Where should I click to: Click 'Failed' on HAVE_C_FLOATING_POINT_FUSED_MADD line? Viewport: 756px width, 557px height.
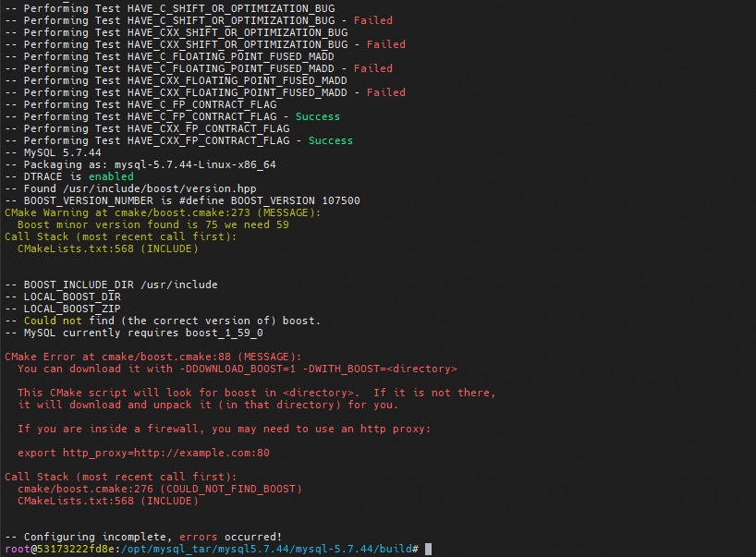pos(373,69)
